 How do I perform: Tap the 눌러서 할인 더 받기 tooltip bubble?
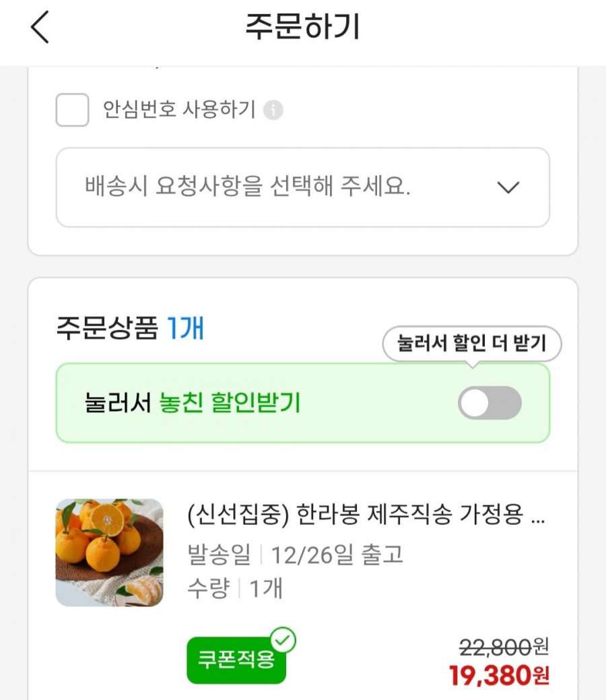click(471, 344)
